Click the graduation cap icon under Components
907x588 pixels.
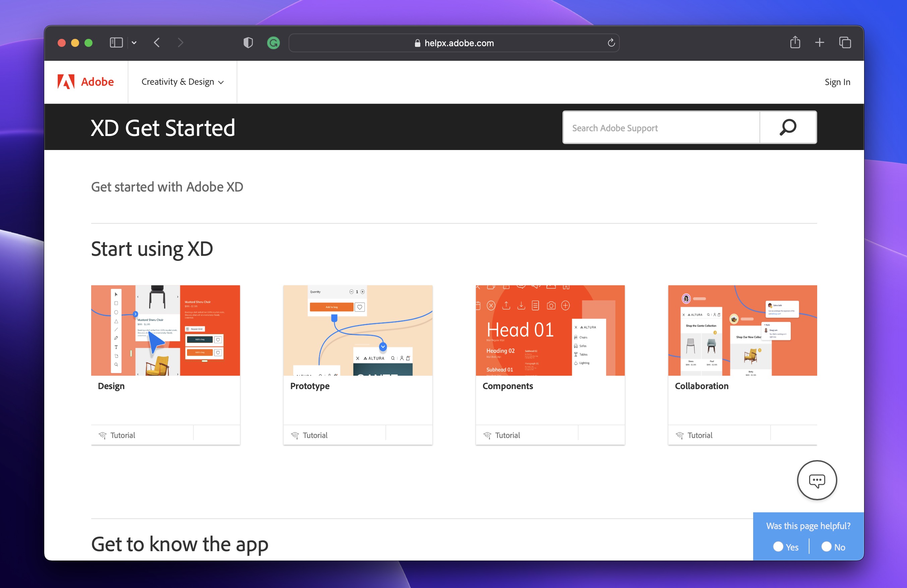coord(488,435)
